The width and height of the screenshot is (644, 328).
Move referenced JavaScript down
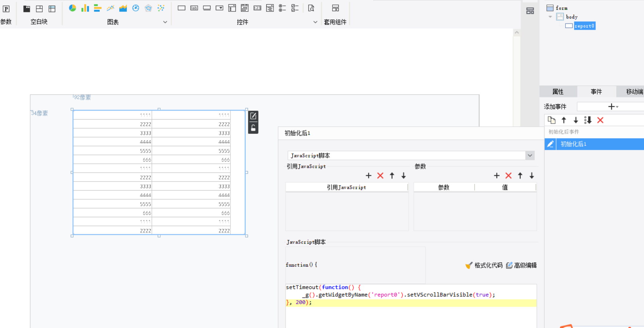(404, 176)
